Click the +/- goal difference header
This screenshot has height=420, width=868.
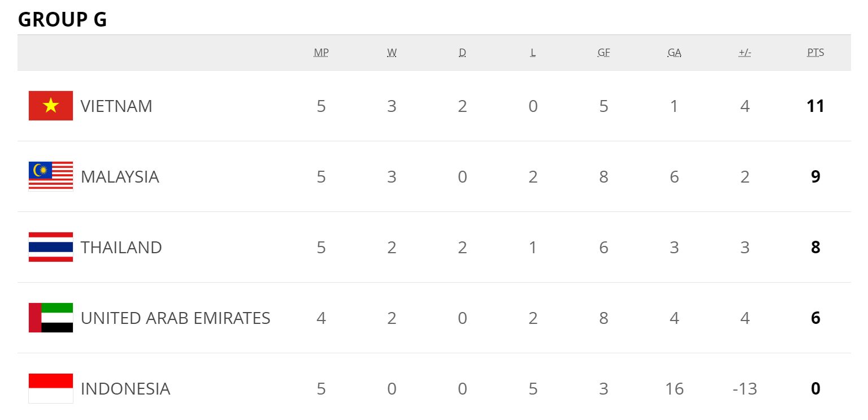coord(745,53)
